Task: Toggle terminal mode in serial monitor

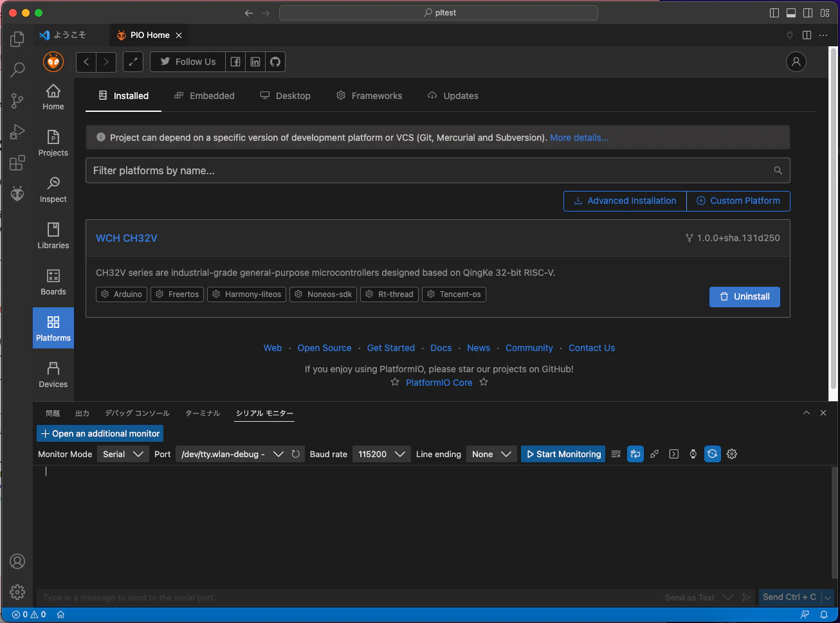Action: point(674,454)
